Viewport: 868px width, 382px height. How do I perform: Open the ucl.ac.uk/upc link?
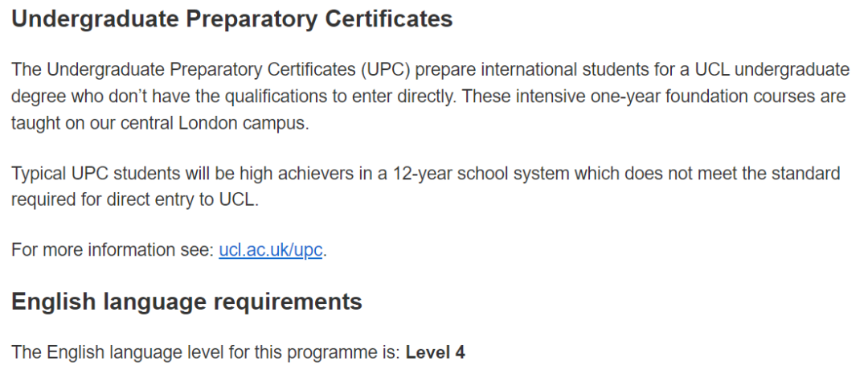[270, 250]
